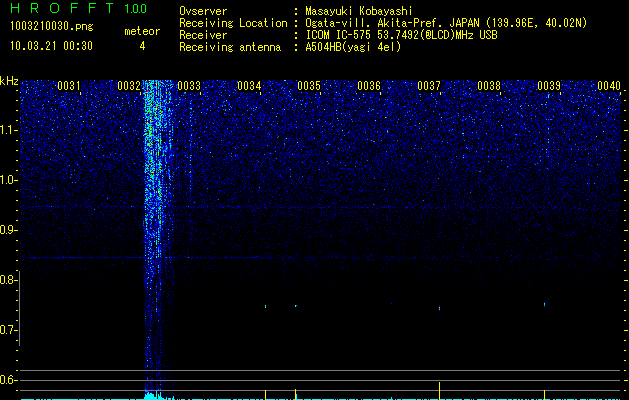Click the 0037 time marker
The image size is (629, 400).
pos(429,85)
